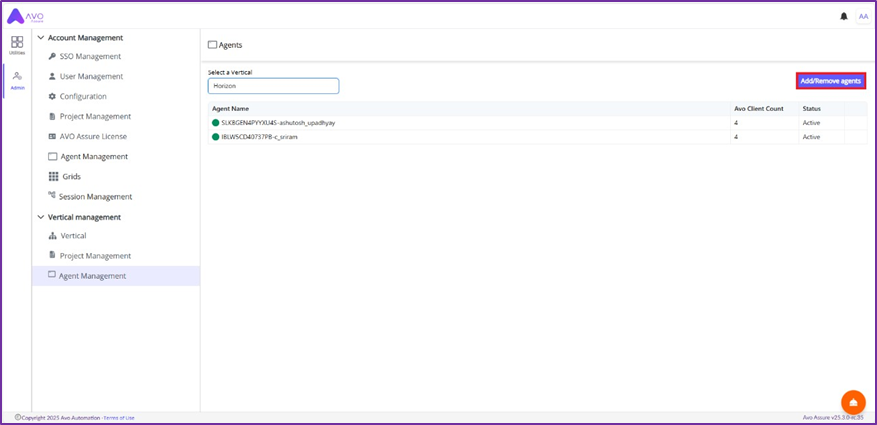This screenshot has height=425, width=877.
Task: Open AVO Assure License page
Action: 93,137
